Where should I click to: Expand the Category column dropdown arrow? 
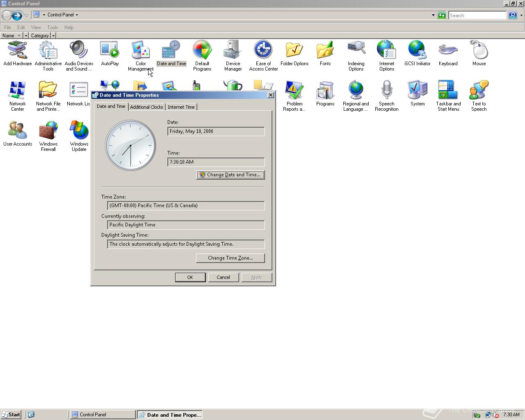click(53, 36)
